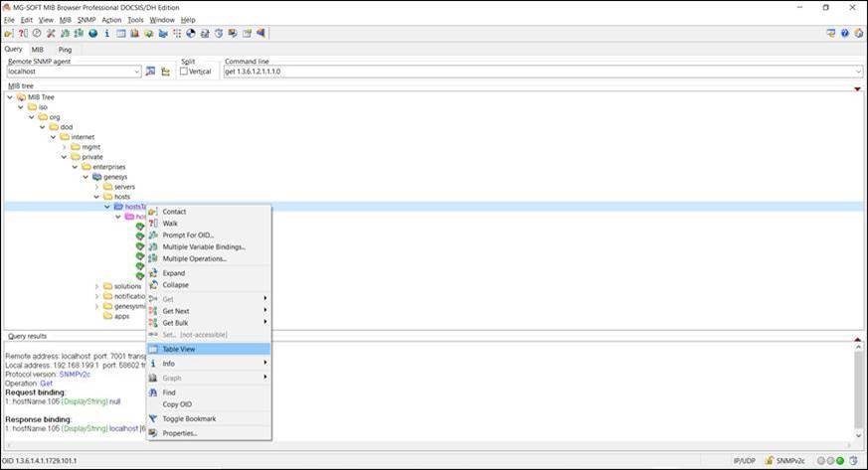
Task: Collapse the private tree node
Action: [x=64, y=157]
